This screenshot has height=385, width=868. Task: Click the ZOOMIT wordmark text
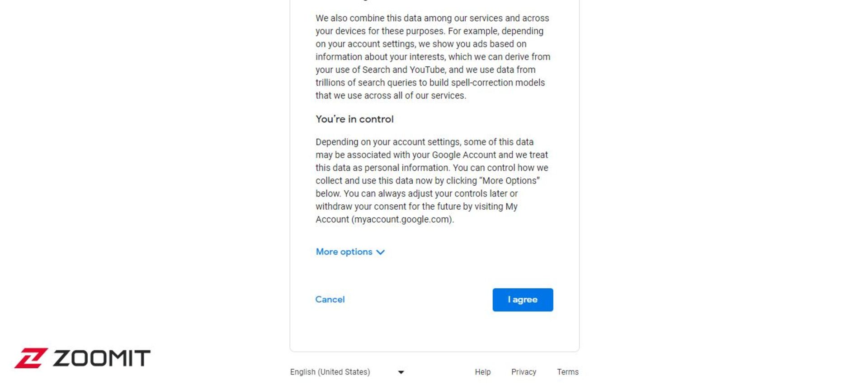click(x=102, y=358)
